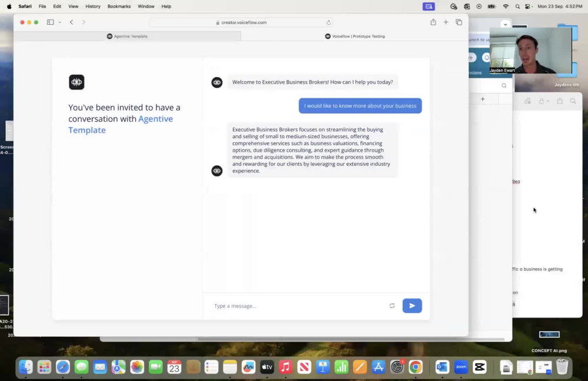Show the tab overview in Safari
This screenshot has height=381, width=588.
click(459, 22)
